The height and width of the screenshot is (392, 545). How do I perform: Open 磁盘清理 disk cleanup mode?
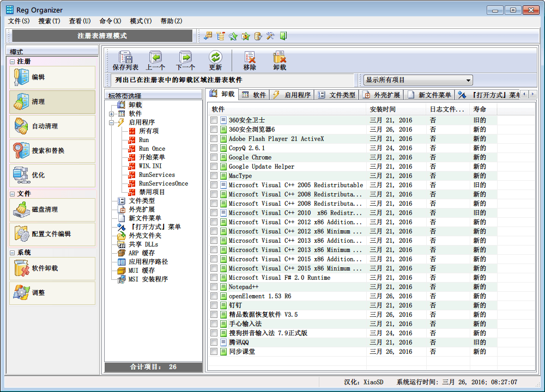[x=52, y=210]
